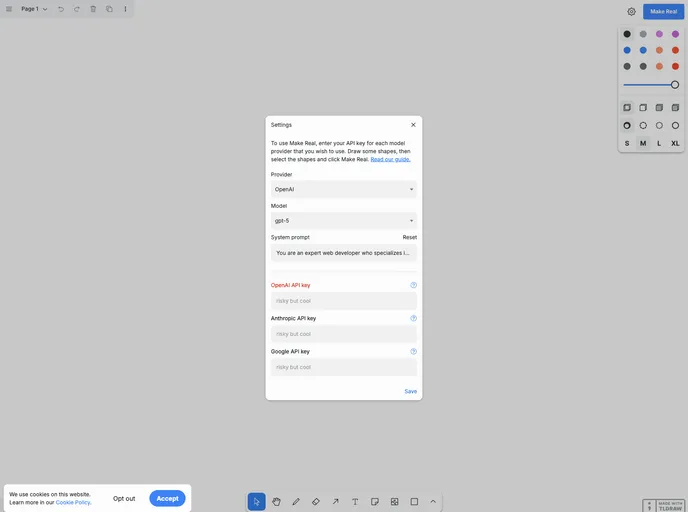688x512 pixels.
Task: Click the Google API key input field
Action: click(344, 367)
